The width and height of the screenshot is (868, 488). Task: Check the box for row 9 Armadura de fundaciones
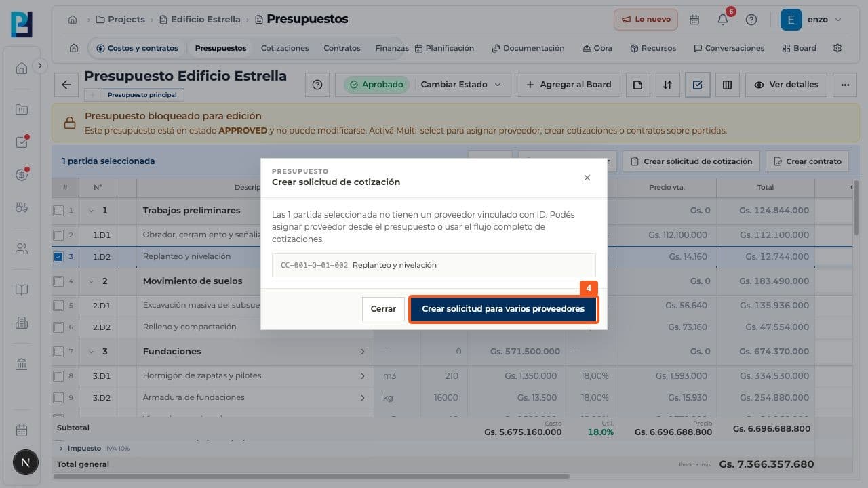58,398
